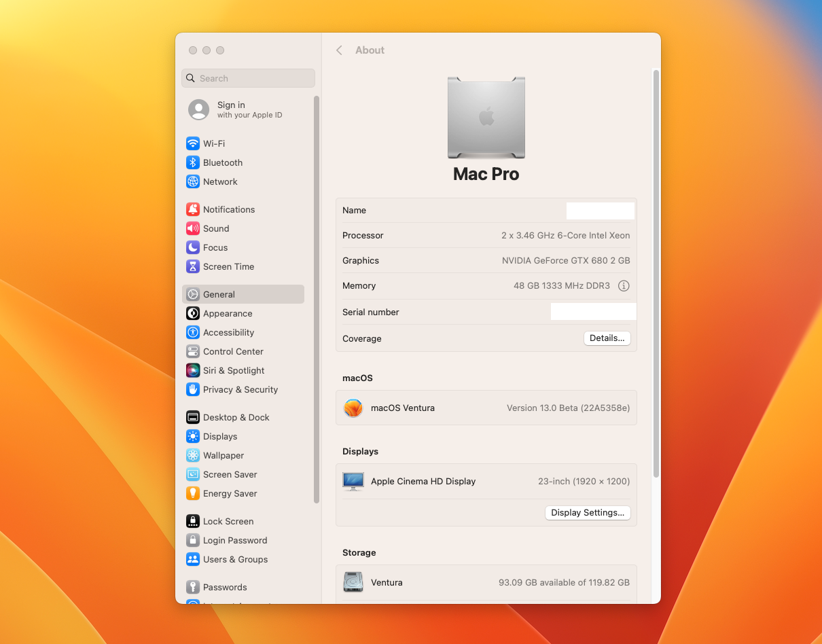The height and width of the screenshot is (644, 822).
Task: Open Energy Saver bulb icon
Action: point(193,493)
